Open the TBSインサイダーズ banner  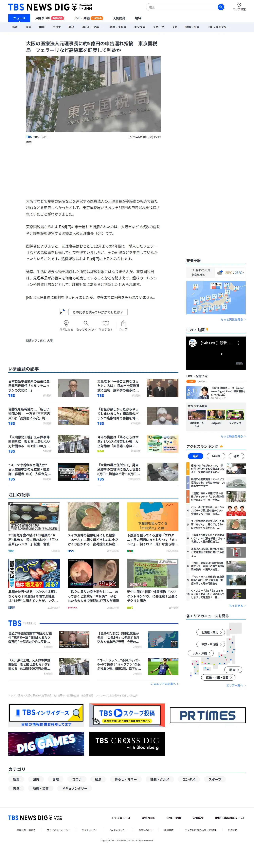46,716
